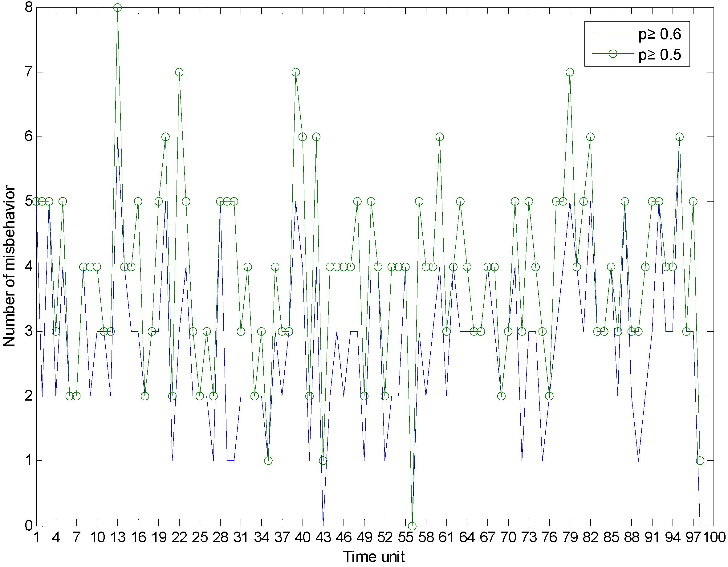728x567 pixels.
Task: Click green marker at value 7 near time 22
Action: coord(179,72)
